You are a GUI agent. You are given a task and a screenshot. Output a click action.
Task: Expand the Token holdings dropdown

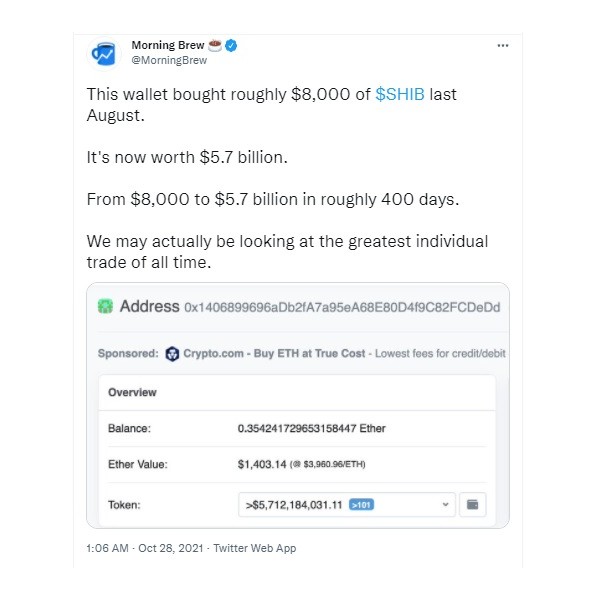[345, 505]
